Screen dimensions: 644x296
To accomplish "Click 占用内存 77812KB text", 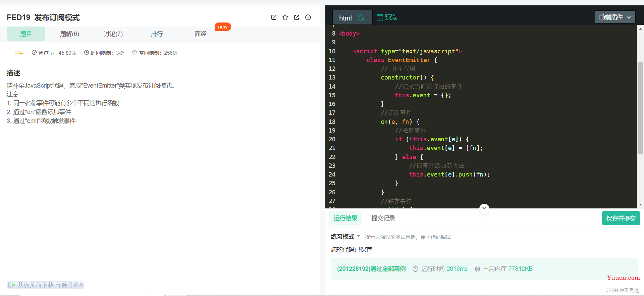I will point(508,269).
